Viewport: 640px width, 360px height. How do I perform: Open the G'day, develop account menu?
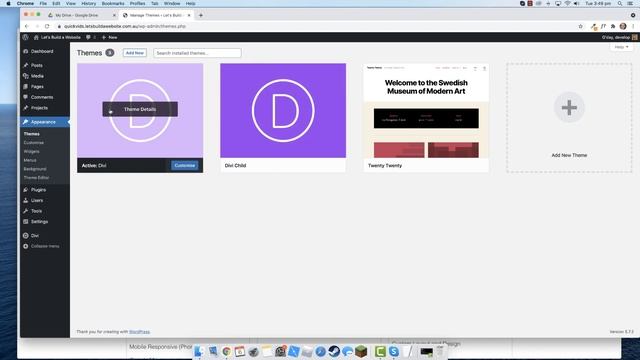coord(619,37)
